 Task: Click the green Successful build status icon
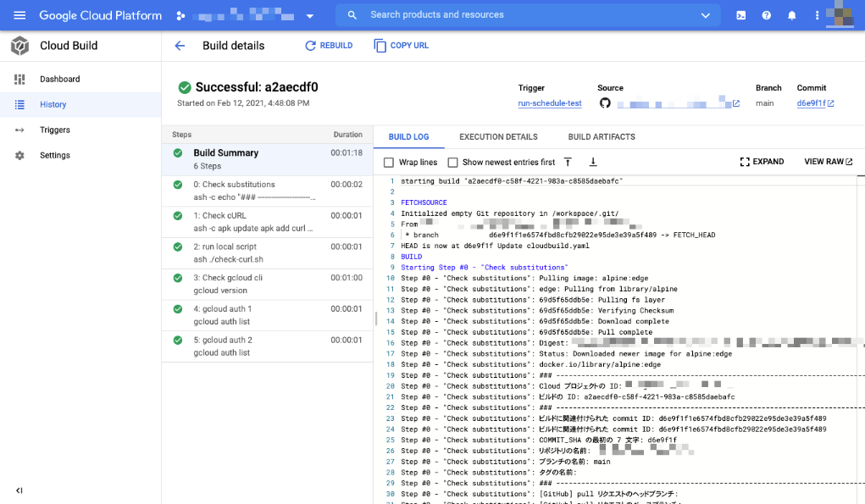pos(185,87)
